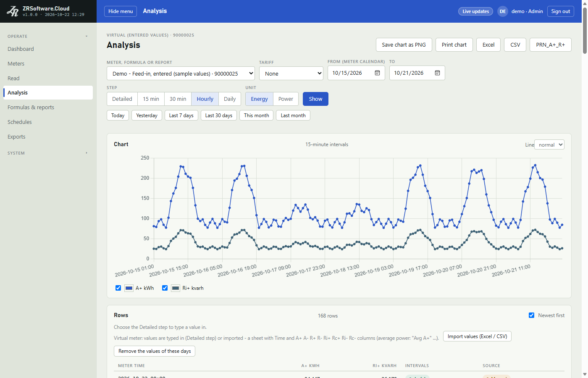Click the DE user avatar badge
The image size is (588, 378).
[503, 11]
